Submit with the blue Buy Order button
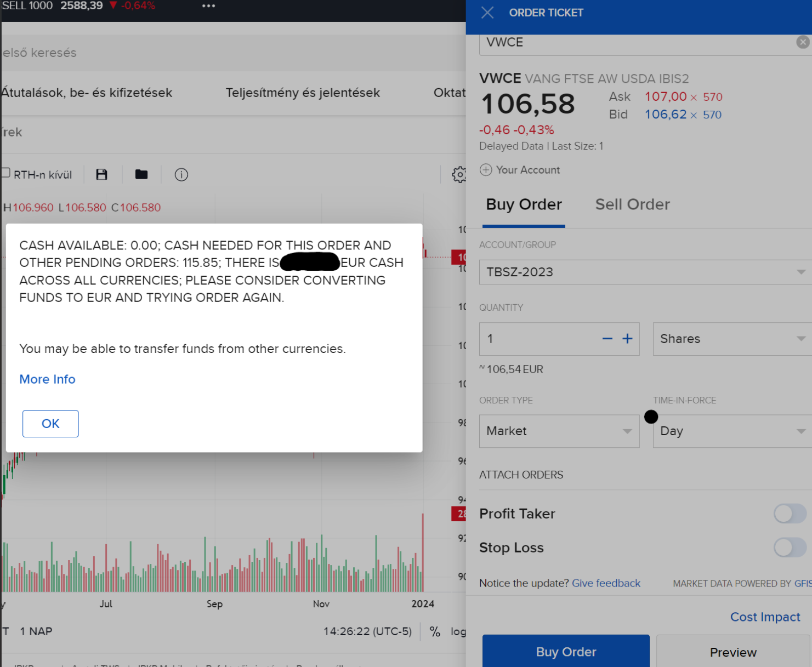The image size is (812, 667). point(566,651)
